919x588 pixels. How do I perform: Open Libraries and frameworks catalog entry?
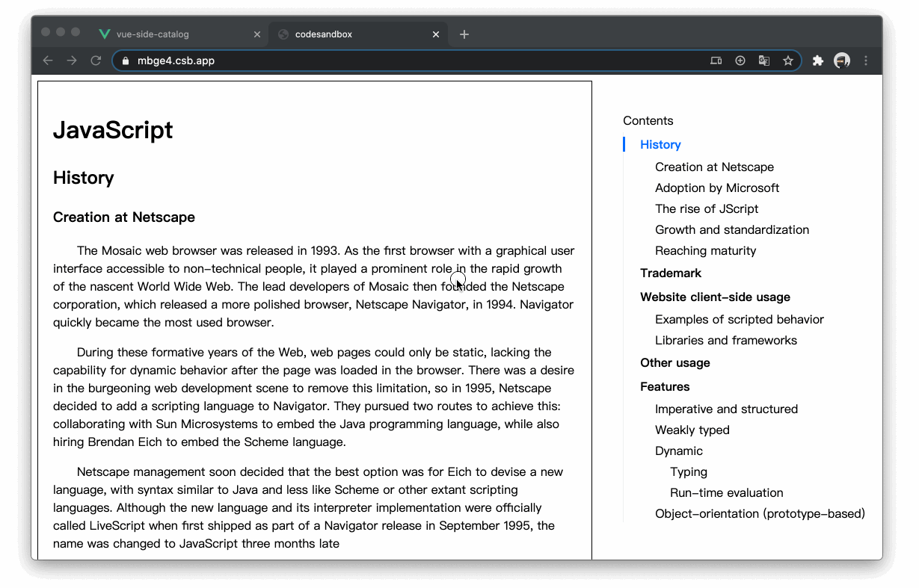point(726,341)
